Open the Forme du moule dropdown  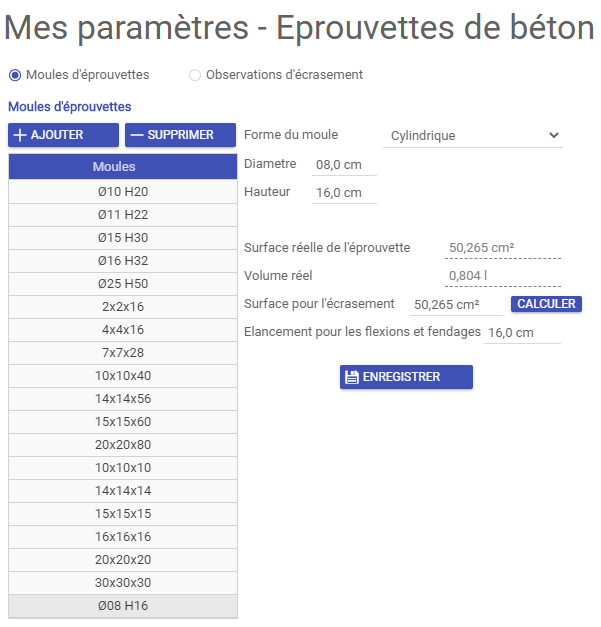coord(473,136)
